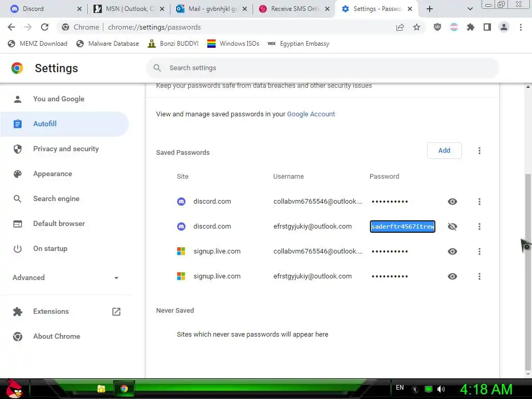
Task: Open the Extensions puzzle piece in toolbar
Action: (471, 27)
